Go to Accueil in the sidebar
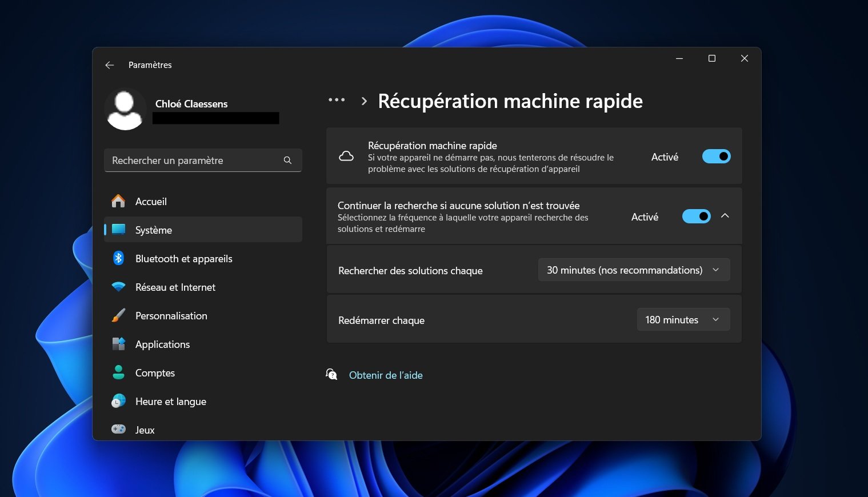Image resolution: width=868 pixels, height=497 pixels. (x=151, y=201)
